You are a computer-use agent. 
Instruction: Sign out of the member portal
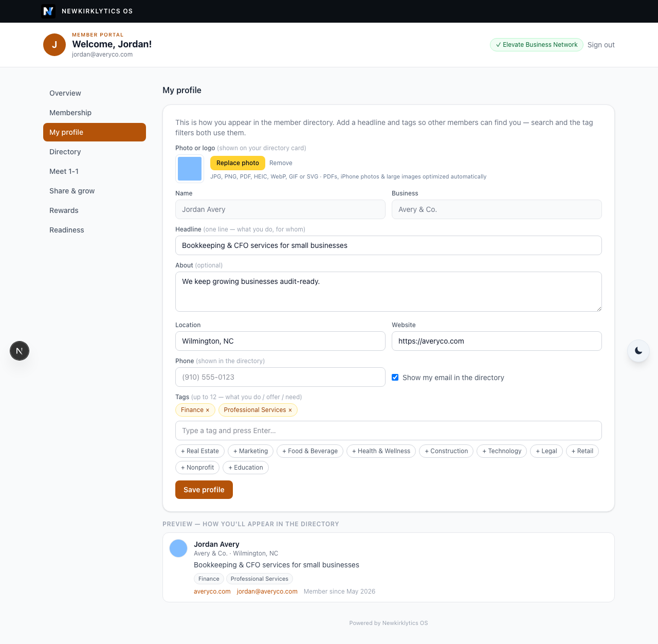pos(601,45)
